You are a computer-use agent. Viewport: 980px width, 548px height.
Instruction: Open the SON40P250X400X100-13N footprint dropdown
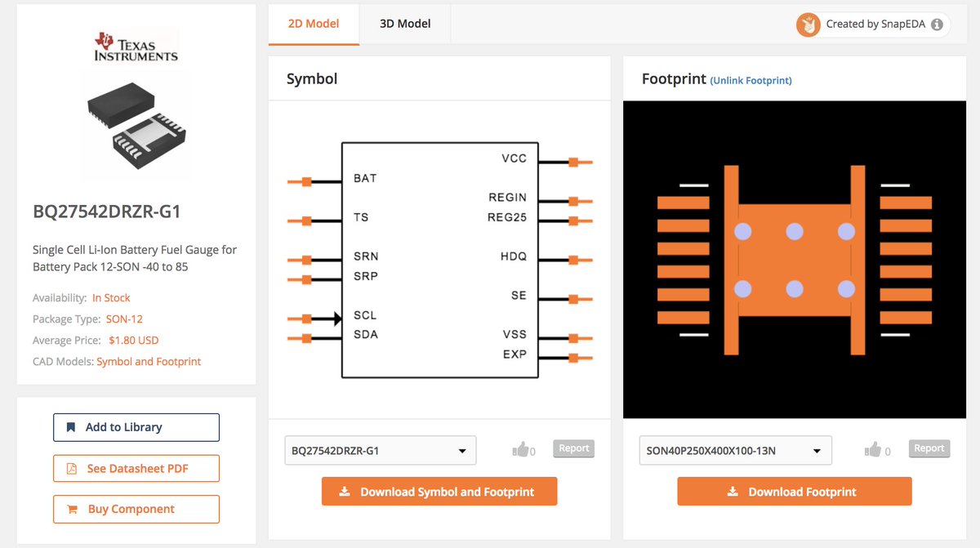(x=735, y=450)
